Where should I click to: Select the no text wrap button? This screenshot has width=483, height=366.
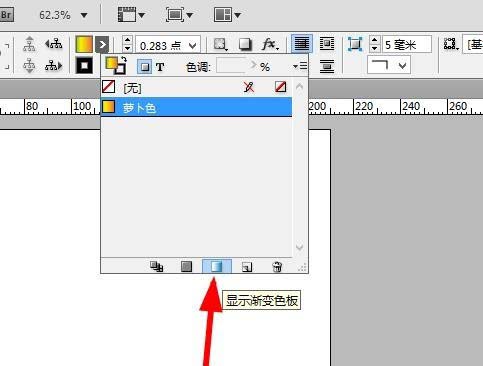point(302,44)
